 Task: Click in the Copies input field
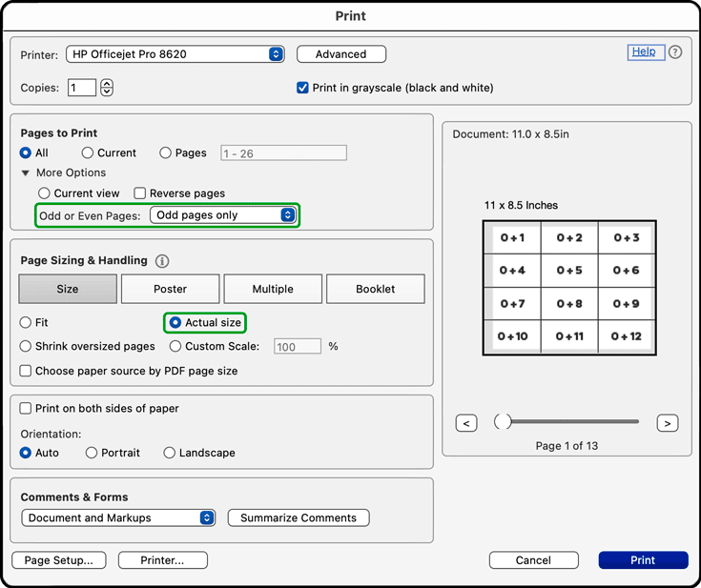click(82, 88)
